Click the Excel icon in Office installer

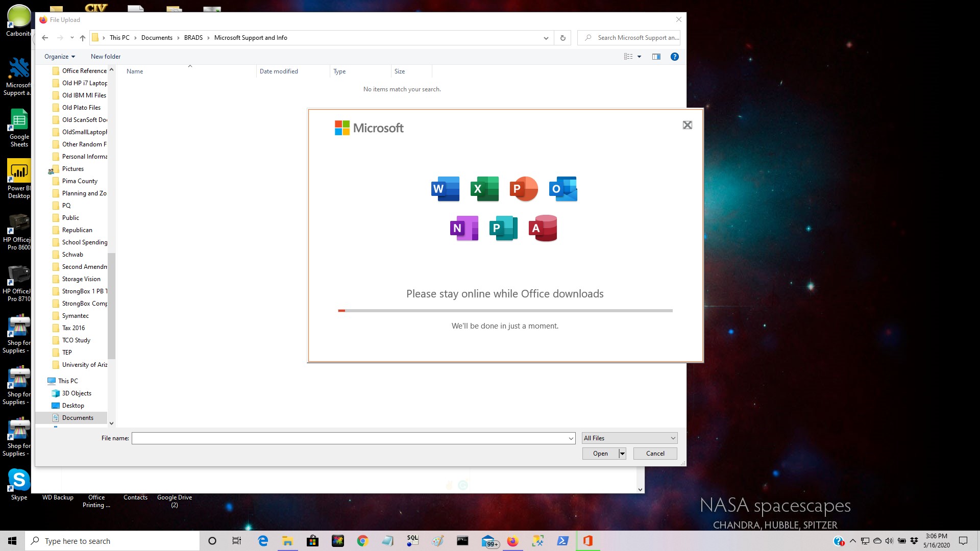point(484,189)
